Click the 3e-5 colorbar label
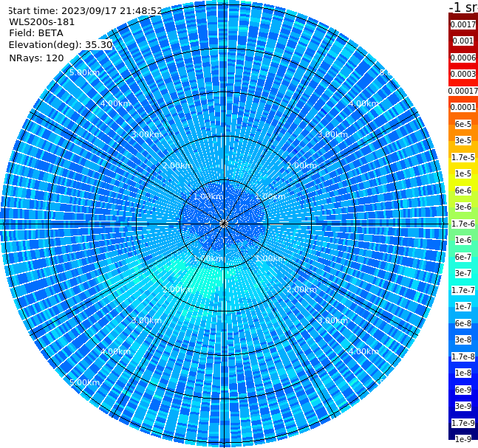The width and height of the screenshot is (478, 448). pyautogui.click(x=463, y=140)
